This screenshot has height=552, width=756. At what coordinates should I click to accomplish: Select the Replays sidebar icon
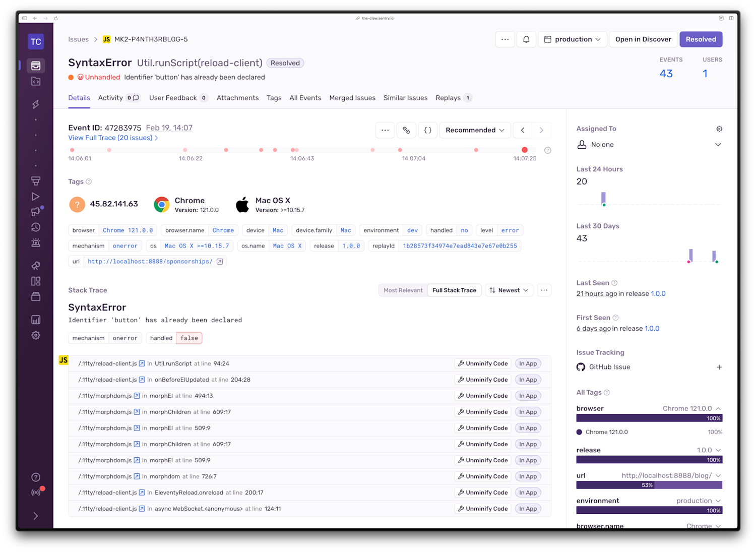click(35, 197)
